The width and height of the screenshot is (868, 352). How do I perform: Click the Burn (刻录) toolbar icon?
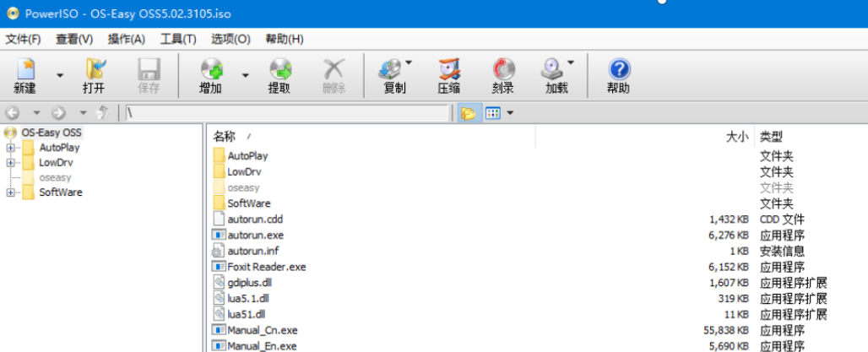tap(503, 74)
